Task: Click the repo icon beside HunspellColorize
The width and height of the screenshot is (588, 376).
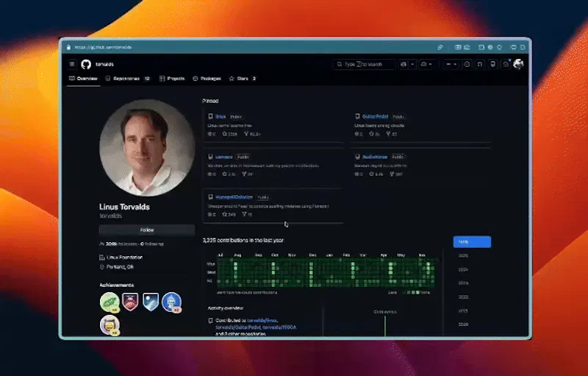Action: pos(210,197)
